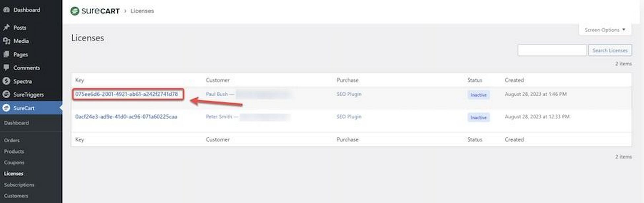This screenshot has height=203, width=644.
Task: Click the Purchase column header at top
Action: pos(347,80)
